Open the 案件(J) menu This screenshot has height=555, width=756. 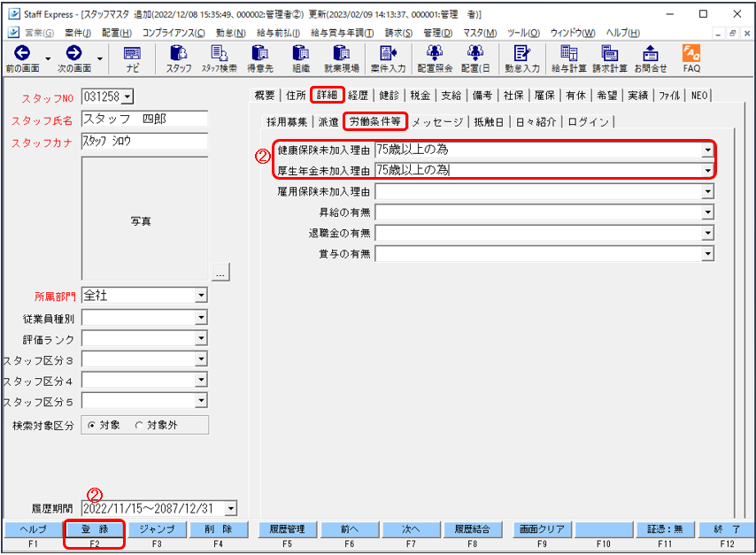click(78, 33)
